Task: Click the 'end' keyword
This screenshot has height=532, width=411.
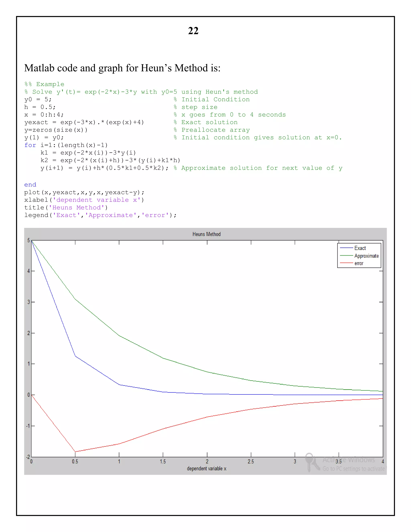Action: pyautogui.click(x=30, y=185)
